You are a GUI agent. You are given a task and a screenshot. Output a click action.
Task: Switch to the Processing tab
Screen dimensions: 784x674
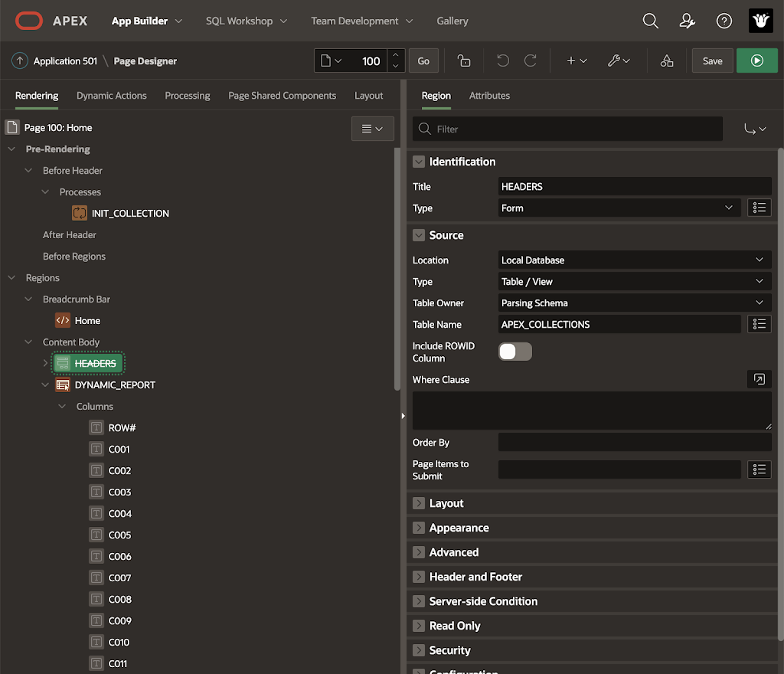(x=188, y=96)
